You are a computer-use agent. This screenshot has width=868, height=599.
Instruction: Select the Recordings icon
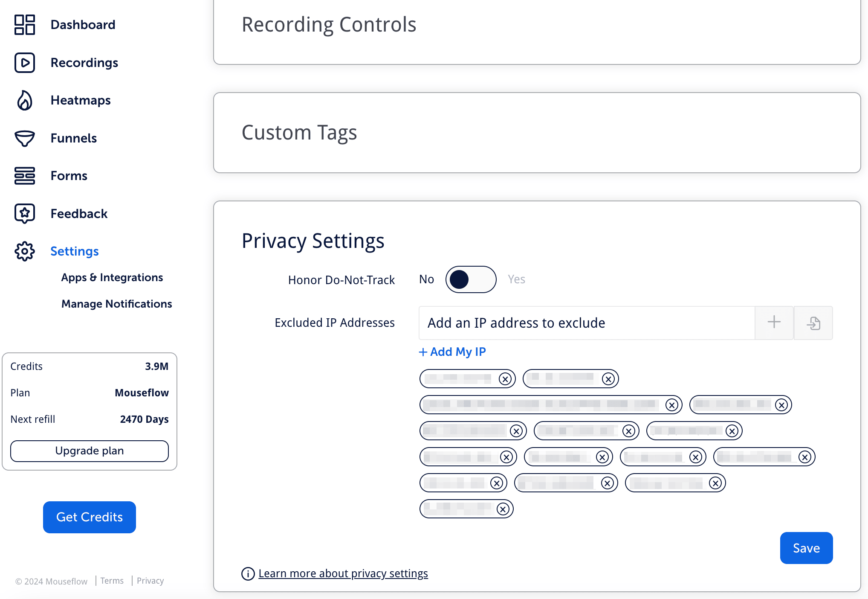[24, 63]
